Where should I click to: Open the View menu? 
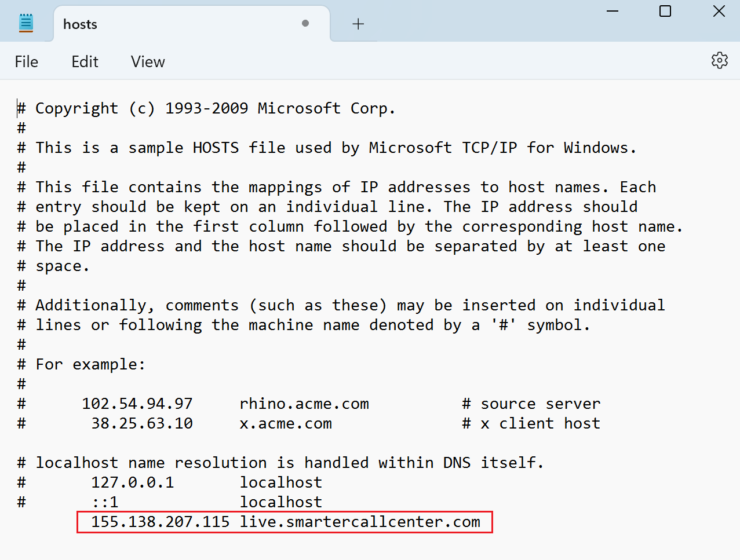point(147,61)
